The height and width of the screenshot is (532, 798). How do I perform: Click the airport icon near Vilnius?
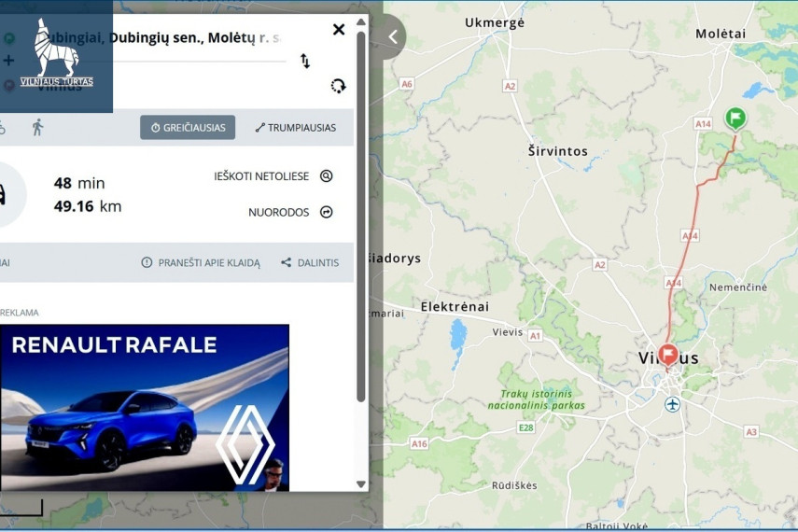[x=672, y=405]
